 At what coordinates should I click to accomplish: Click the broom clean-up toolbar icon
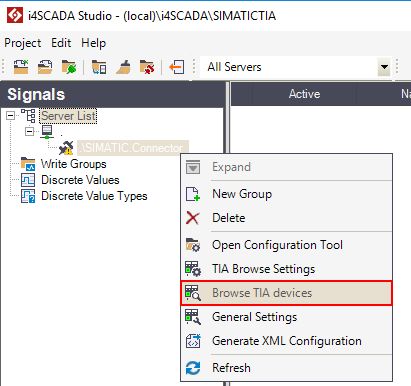pyautogui.click(x=123, y=67)
